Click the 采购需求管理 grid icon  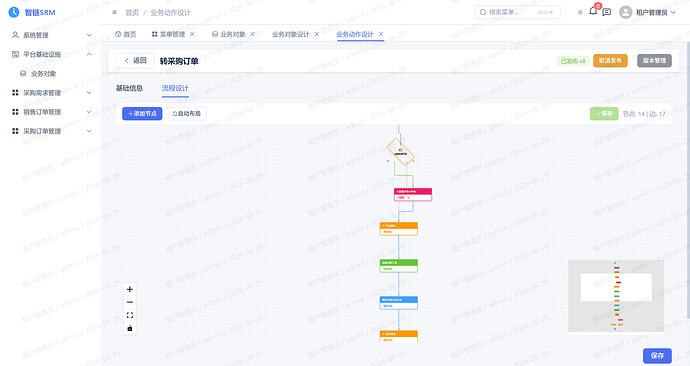pos(15,92)
